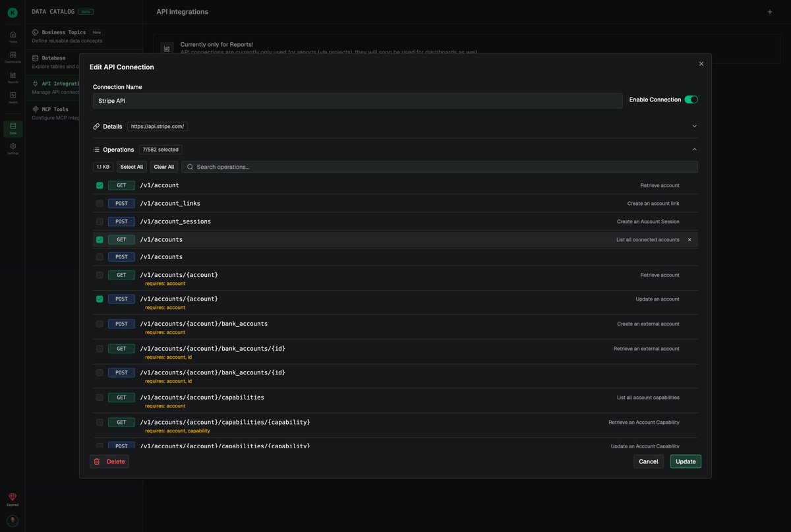Uncheck the GET /v1/accounts checkbox
This screenshot has height=532, width=791.
[x=100, y=240]
